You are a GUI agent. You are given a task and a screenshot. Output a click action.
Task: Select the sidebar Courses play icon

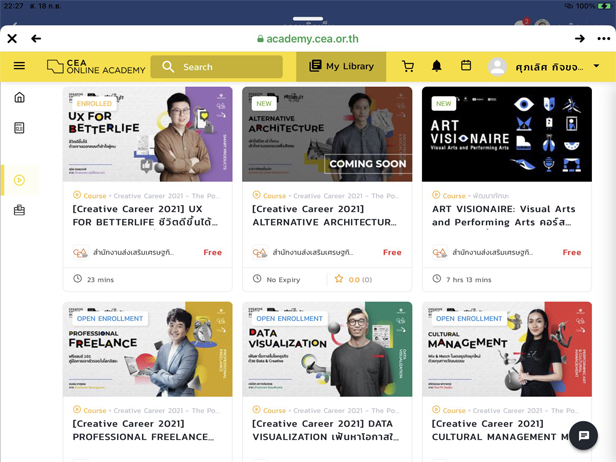(19, 180)
